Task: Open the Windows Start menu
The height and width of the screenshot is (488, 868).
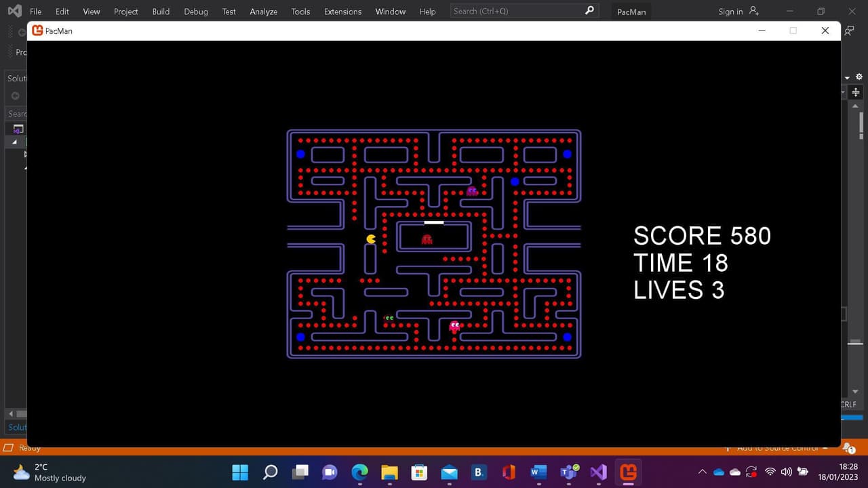Action: 240,472
